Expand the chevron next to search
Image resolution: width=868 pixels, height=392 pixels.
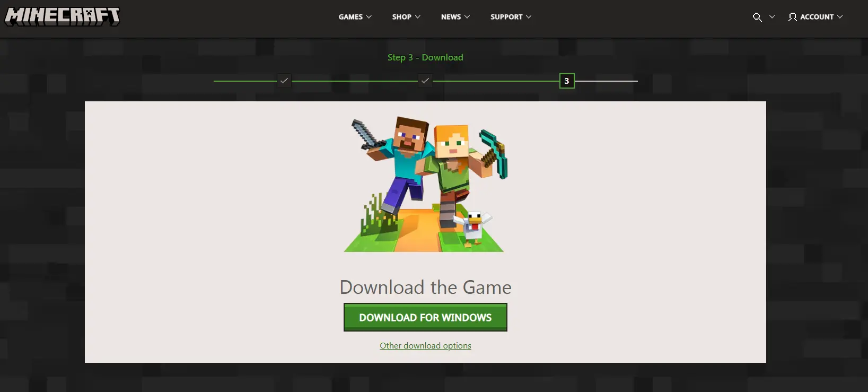772,17
